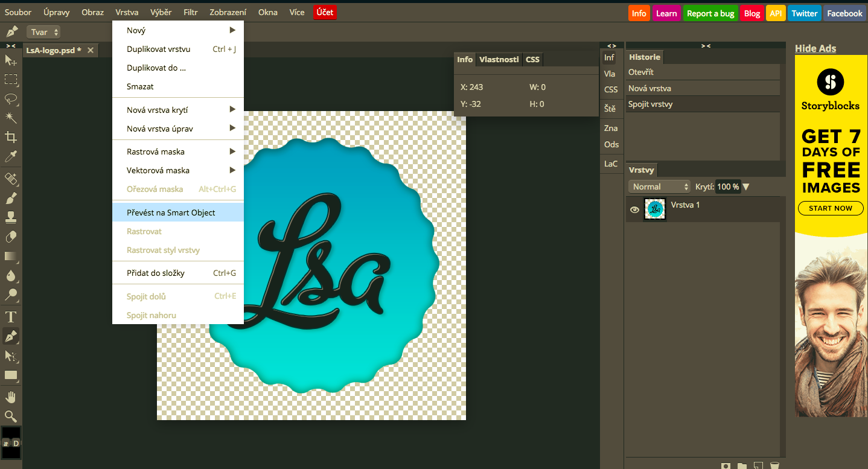Activate the Type tool
The image size is (868, 469).
point(10,316)
